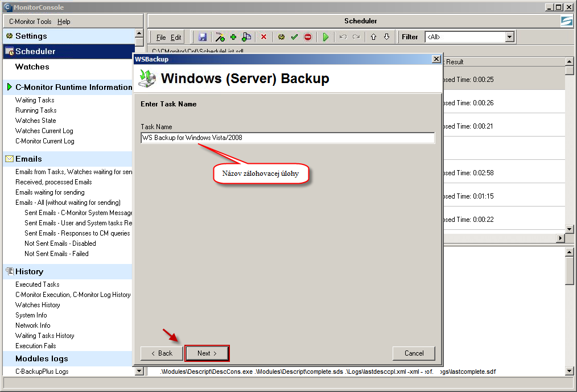Cancel the Windows Server Backup wizard
Screen dimensions: 577x392
(x=414, y=353)
